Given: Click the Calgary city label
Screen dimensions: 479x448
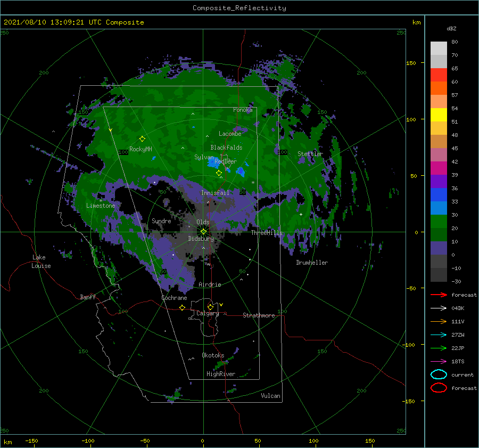Looking at the screenshot, I should (208, 313).
